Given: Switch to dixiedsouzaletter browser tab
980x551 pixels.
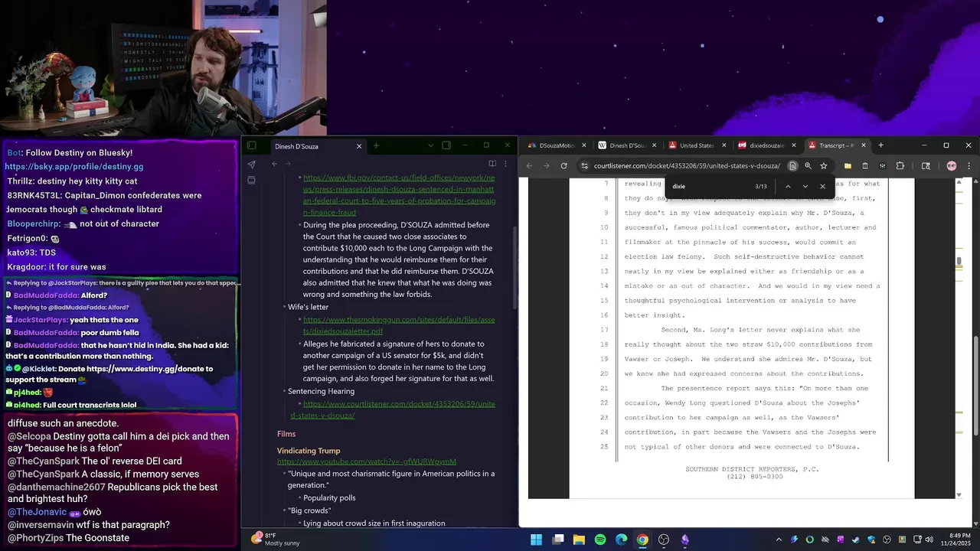Looking at the screenshot, I should (x=766, y=145).
